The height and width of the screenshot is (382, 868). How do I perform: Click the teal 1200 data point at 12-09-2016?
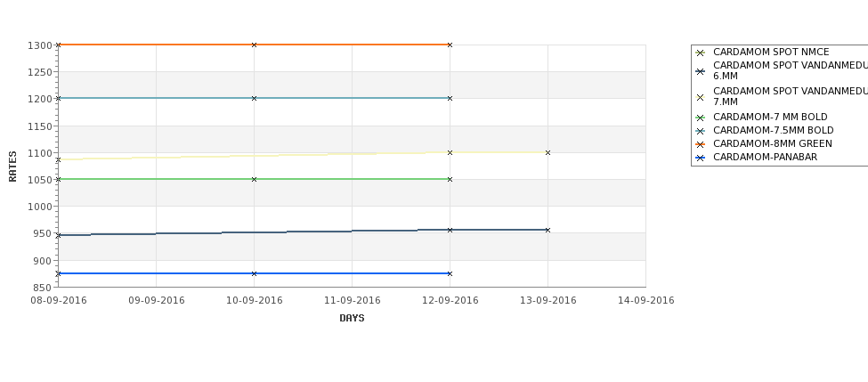[450, 99]
